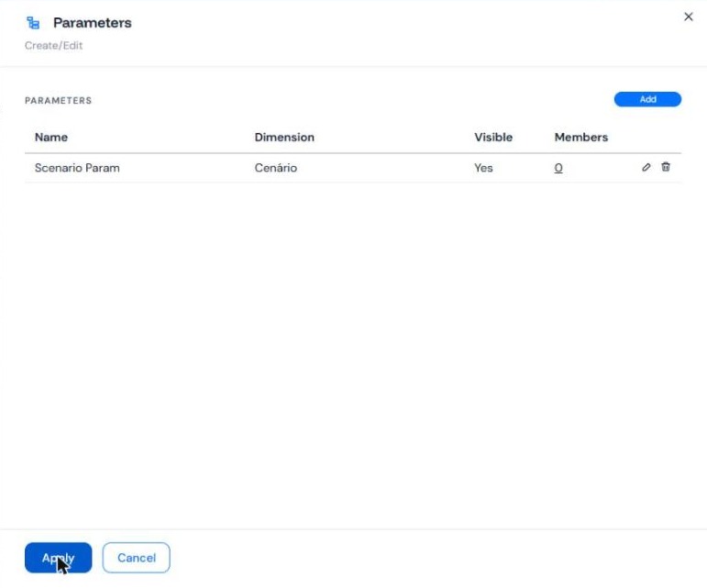Apply the parameter changes

[58, 558]
